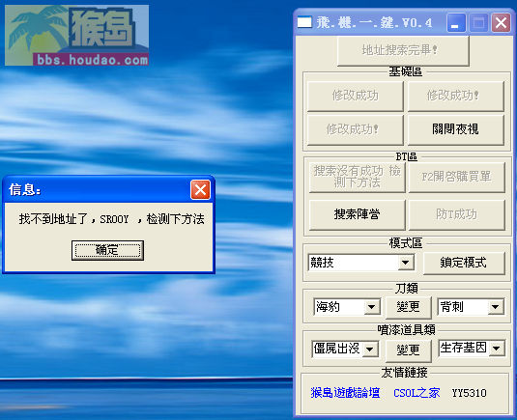Image resolution: width=517 pixels, height=420 pixels.
Task: Click the 搜索陣營 button
Action: [358, 214]
